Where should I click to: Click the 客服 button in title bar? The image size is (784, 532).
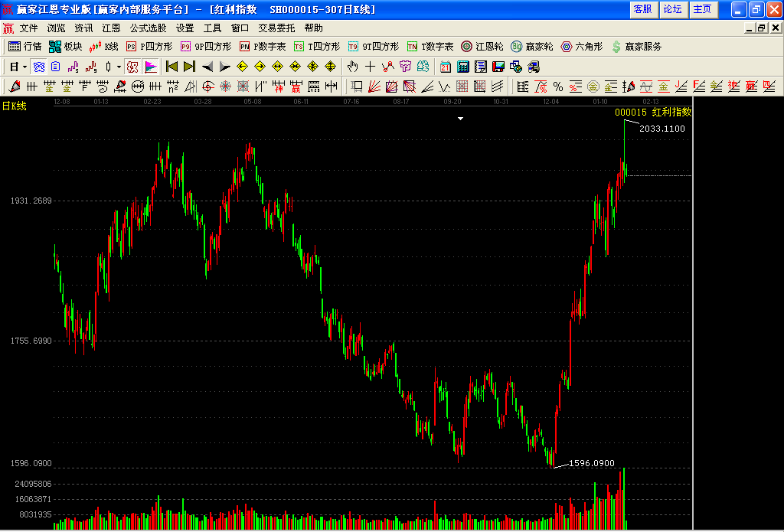click(642, 9)
